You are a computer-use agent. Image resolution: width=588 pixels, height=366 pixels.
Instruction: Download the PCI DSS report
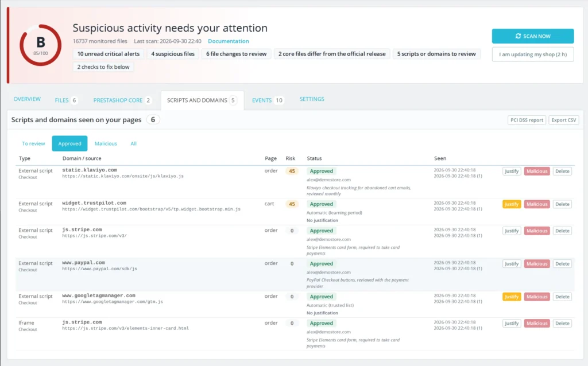tap(527, 120)
